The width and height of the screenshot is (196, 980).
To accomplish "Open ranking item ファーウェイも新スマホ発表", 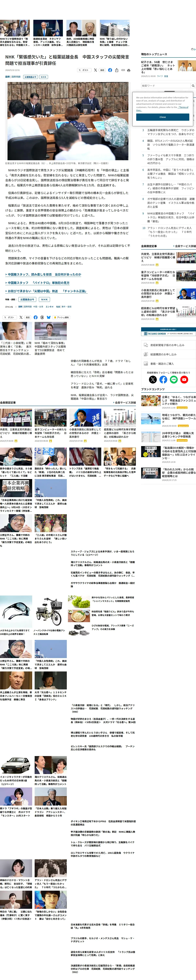I will [x=171, y=159].
